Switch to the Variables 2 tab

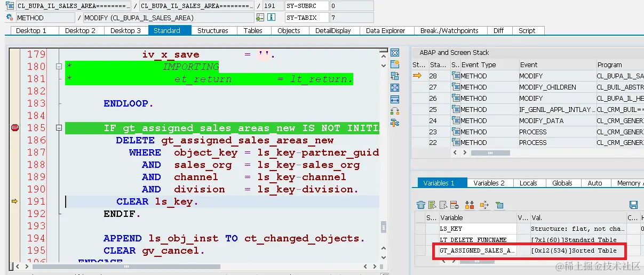[x=489, y=183]
